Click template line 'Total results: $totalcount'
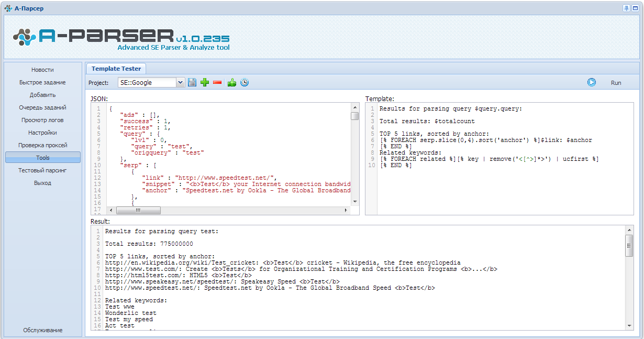644x339 pixels. click(427, 122)
